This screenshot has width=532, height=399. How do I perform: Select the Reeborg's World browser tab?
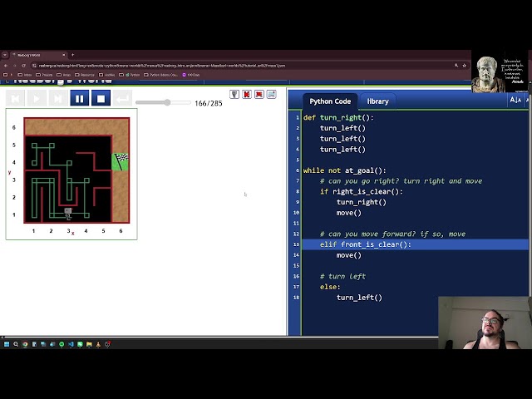[39, 55]
